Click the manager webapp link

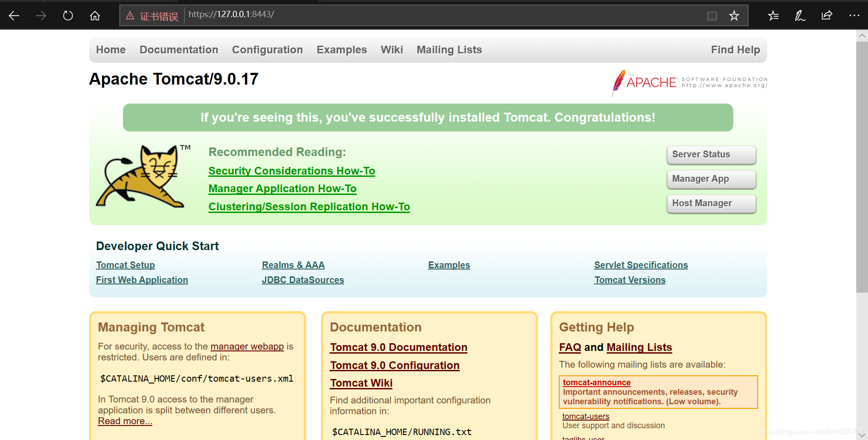pyautogui.click(x=247, y=346)
